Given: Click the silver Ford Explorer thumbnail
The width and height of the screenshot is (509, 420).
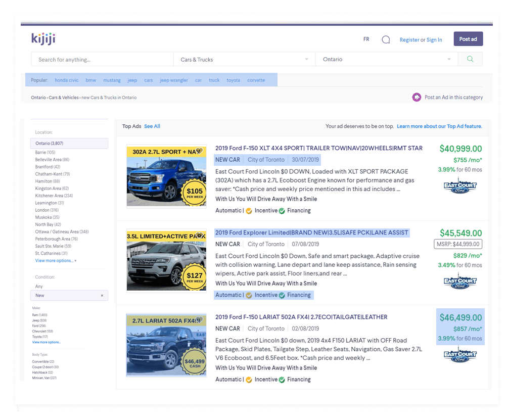Looking at the screenshot, I should 166,260.
